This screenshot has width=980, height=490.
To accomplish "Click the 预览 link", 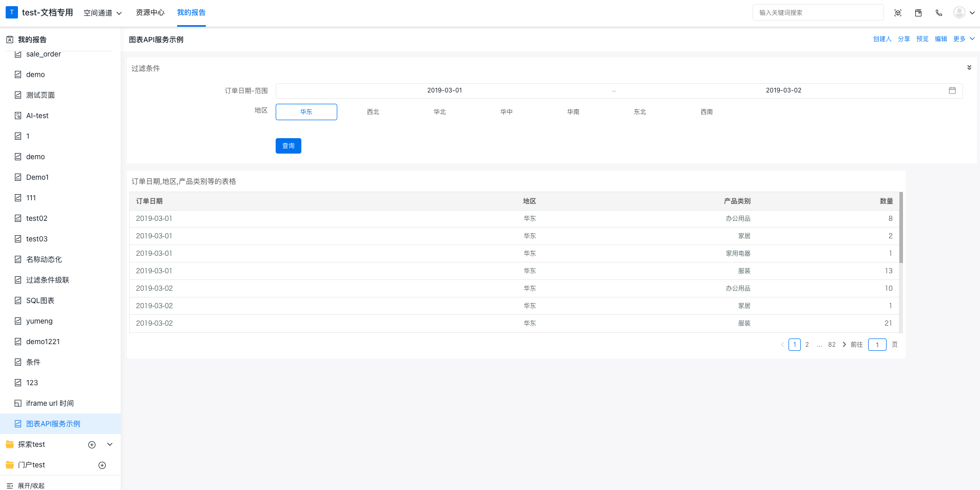I will click(x=923, y=39).
